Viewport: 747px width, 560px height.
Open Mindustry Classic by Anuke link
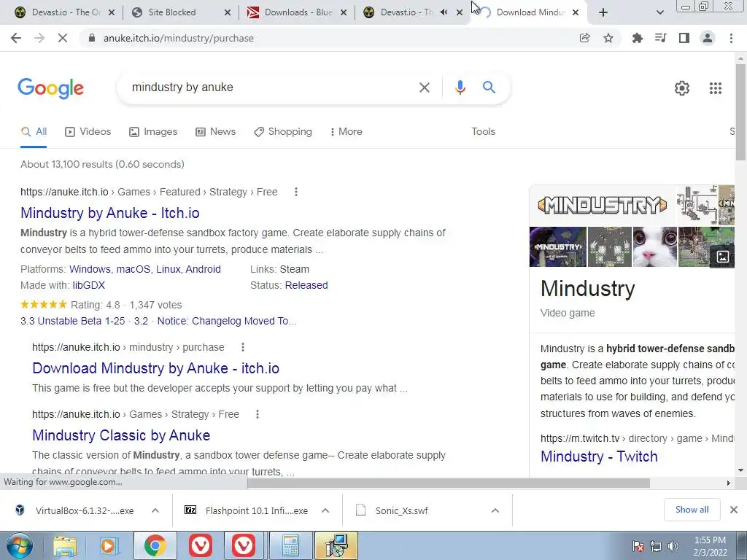[121, 435]
